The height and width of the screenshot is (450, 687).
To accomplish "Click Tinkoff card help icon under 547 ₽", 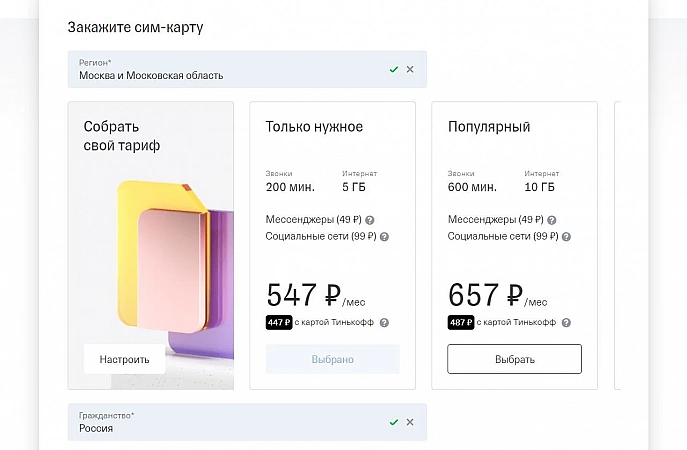I will coord(384,323).
